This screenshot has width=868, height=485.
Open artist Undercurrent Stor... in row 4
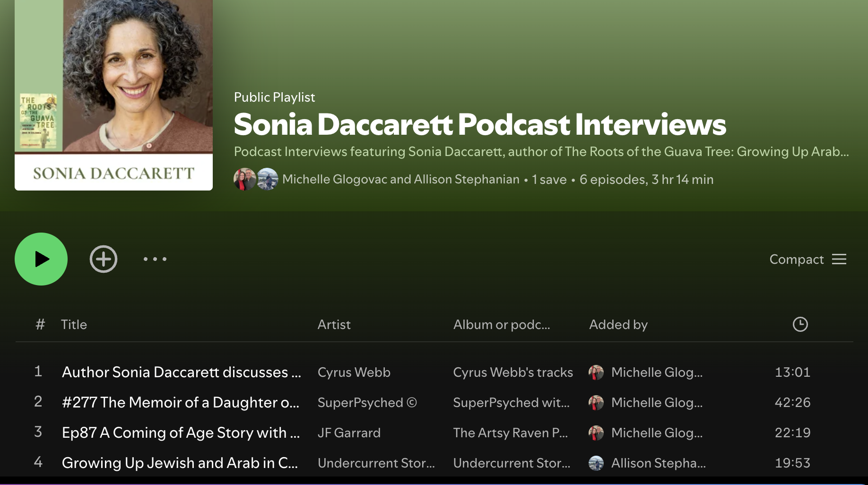[376, 463]
